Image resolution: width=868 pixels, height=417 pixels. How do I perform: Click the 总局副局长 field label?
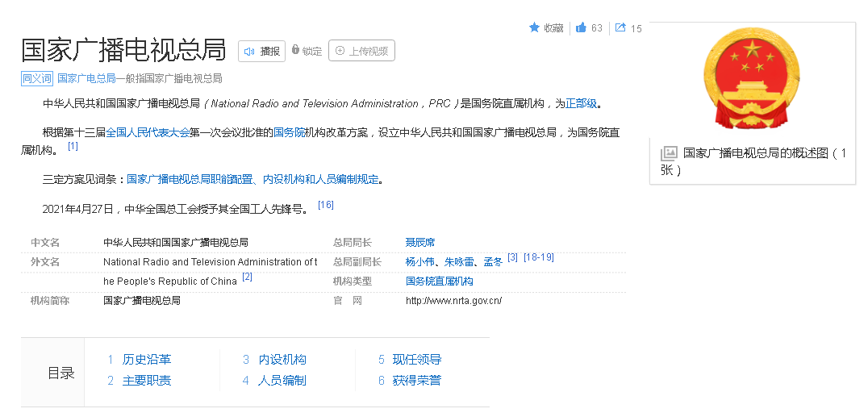[x=357, y=262]
